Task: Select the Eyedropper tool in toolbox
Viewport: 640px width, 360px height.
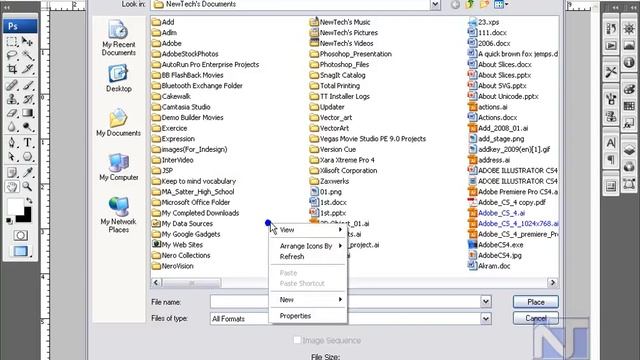Action: point(27,173)
